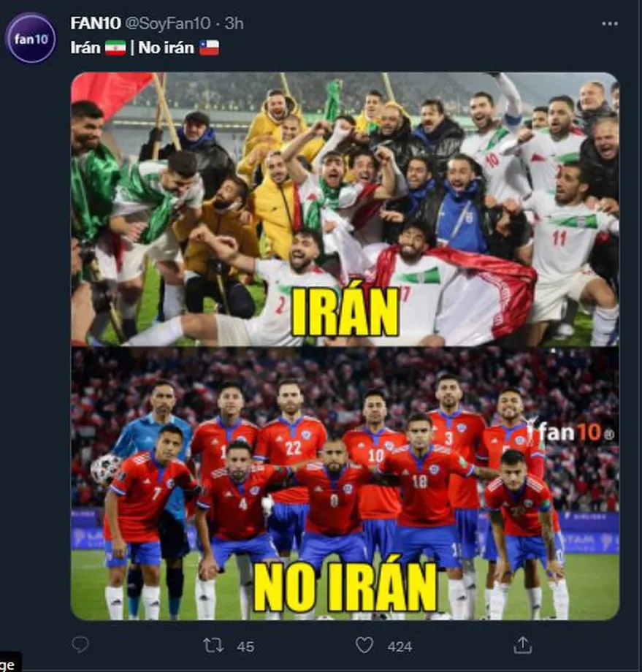The height and width of the screenshot is (672, 642).
Task: Open the fan10 profile avatar
Action: click(x=31, y=38)
